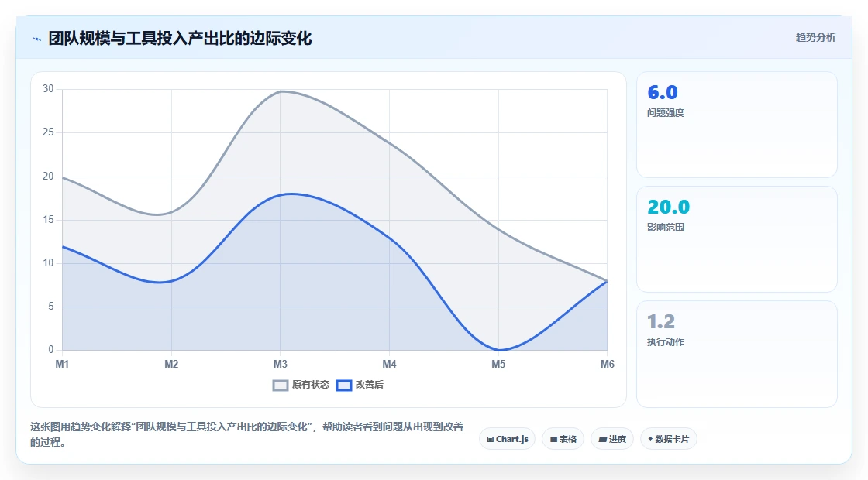Click the 问题强度 card label

tap(666, 113)
